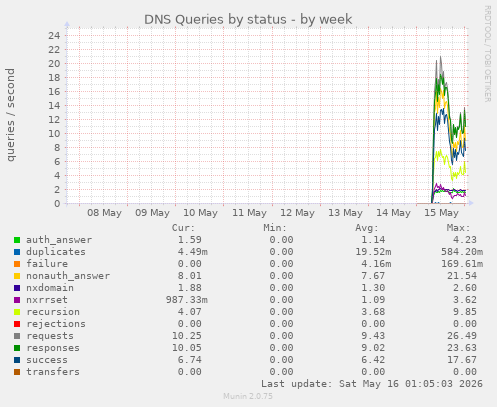This screenshot has width=497, height=407.
Task: Click the requests gray legend swatch
Action: pos(17,336)
